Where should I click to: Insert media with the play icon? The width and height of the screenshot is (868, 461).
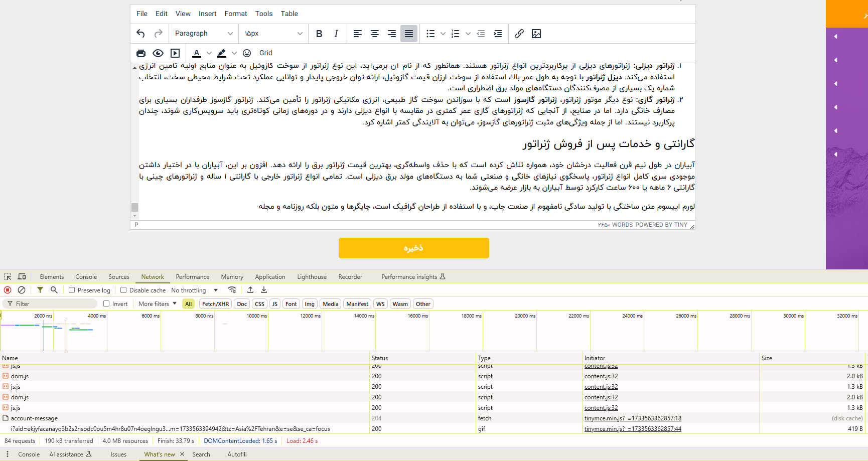[x=175, y=53]
